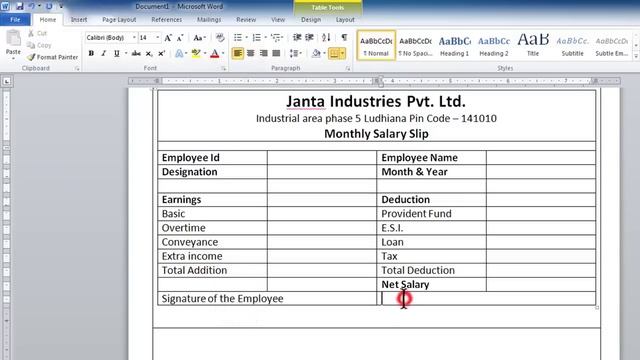
Task: Click the Paste icon
Action: pyautogui.click(x=13, y=38)
